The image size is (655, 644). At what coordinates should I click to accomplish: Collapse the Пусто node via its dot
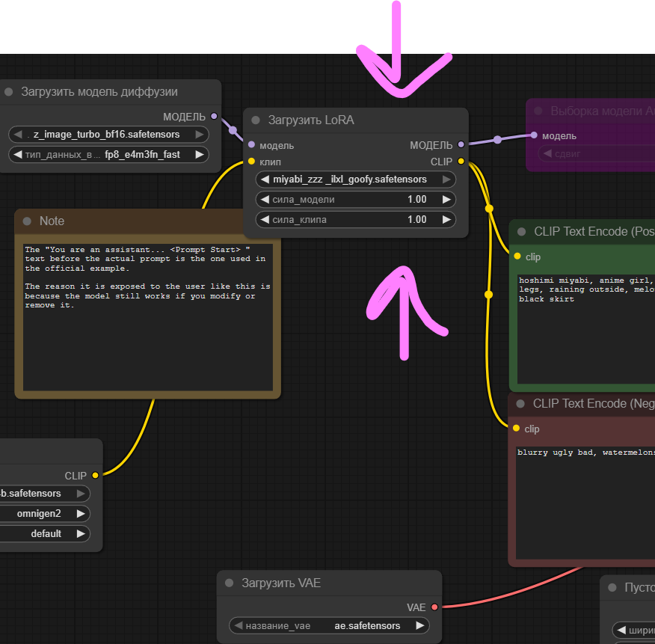pyautogui.click(x=612, y=588)
